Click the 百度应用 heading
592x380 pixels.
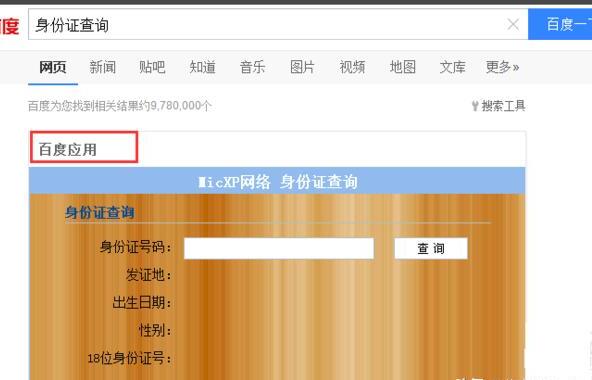68,150
